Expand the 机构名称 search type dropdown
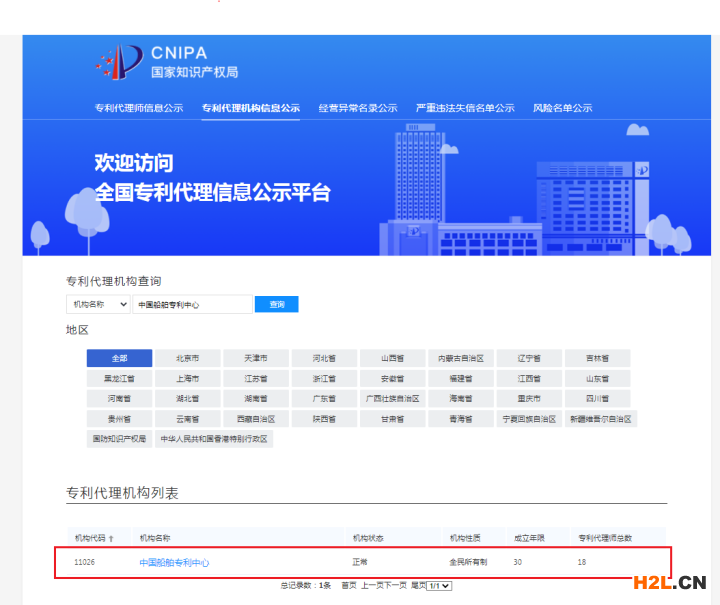The height and width of the screenshot is (605, 720). [x=97, y=304]
